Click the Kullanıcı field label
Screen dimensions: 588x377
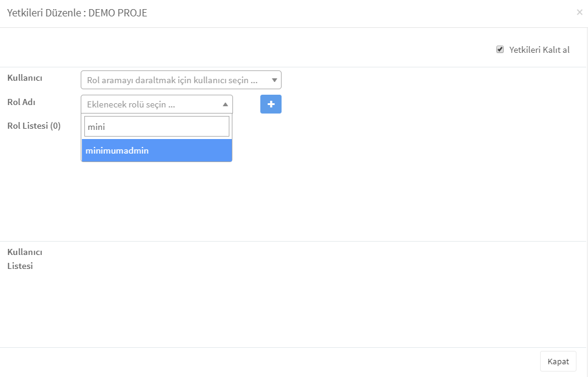[x=25, y=78]
